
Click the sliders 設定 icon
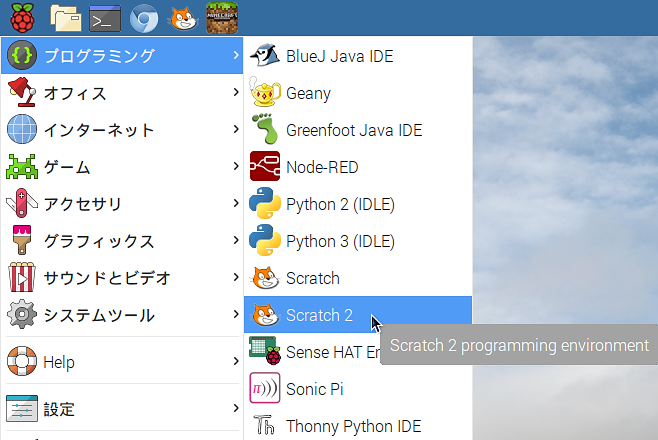point(22,408)
